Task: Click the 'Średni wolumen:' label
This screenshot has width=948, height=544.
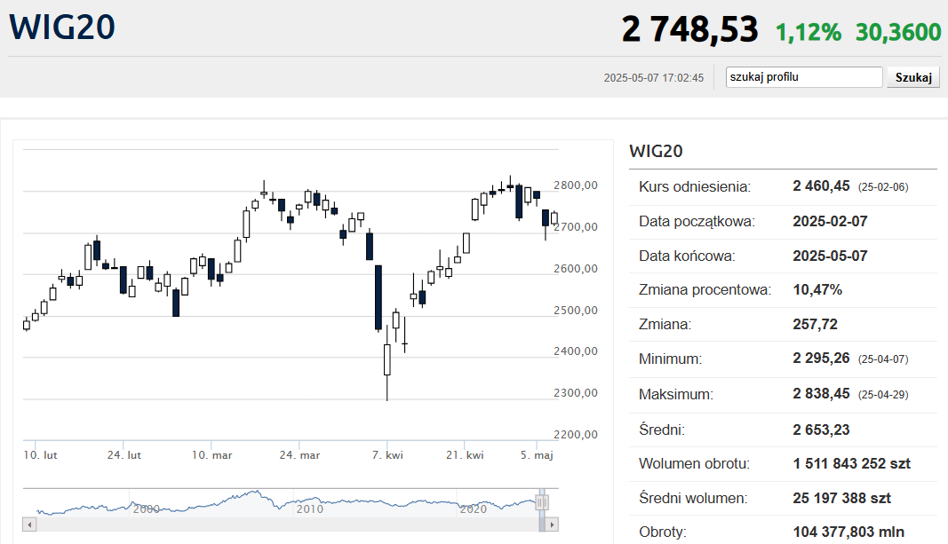Action: click(693, 498)
